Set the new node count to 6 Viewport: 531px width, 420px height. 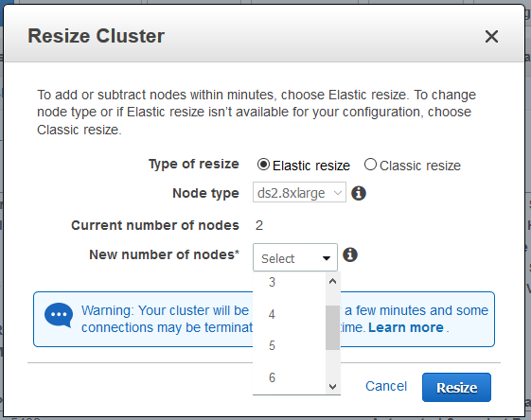(x=290, y=377)
